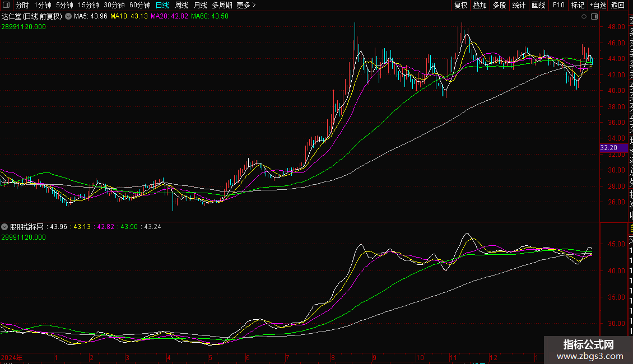The height and width of the screenshot is (364, 633).
Task: Open the 股朋指标网 sub-chart dropdown arrow
Action: coord(4,227)
